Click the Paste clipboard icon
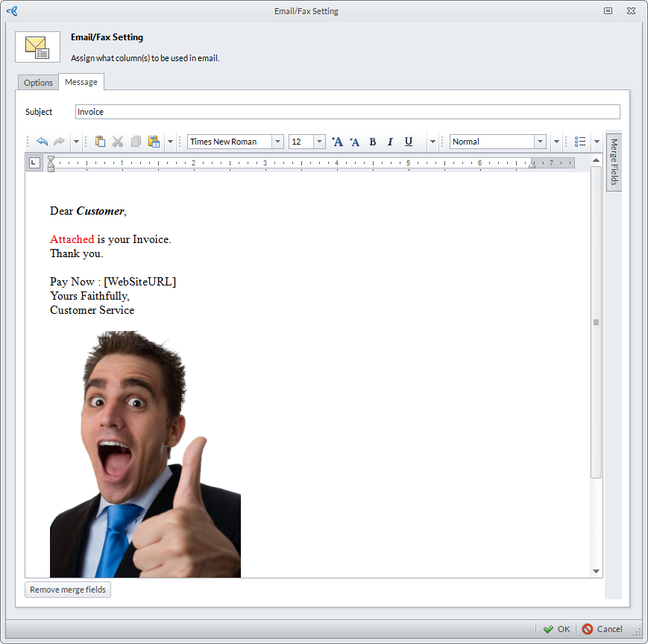The height and width of the screenshot is (644, 648). [x=100, y=142]
